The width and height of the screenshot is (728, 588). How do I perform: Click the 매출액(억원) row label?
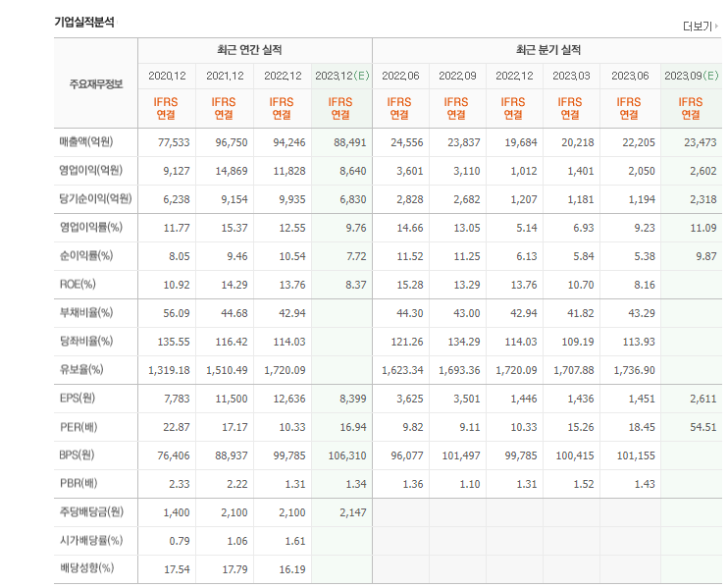(x=86, y=141)
